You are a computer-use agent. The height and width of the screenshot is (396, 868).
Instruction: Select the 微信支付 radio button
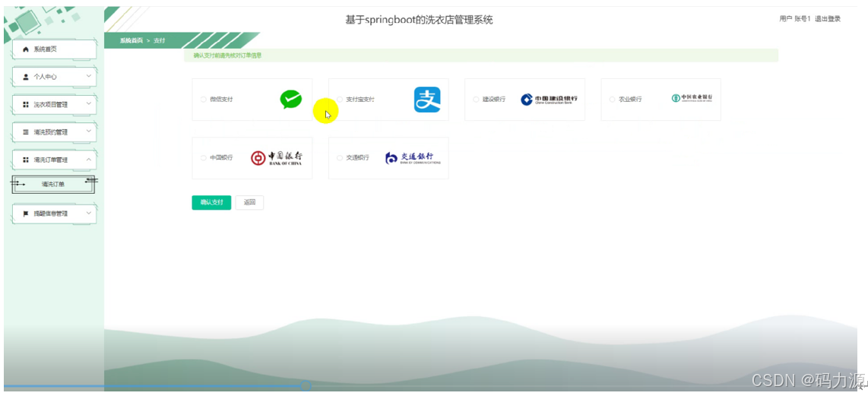pyautogui.click(x=204, y=100)
